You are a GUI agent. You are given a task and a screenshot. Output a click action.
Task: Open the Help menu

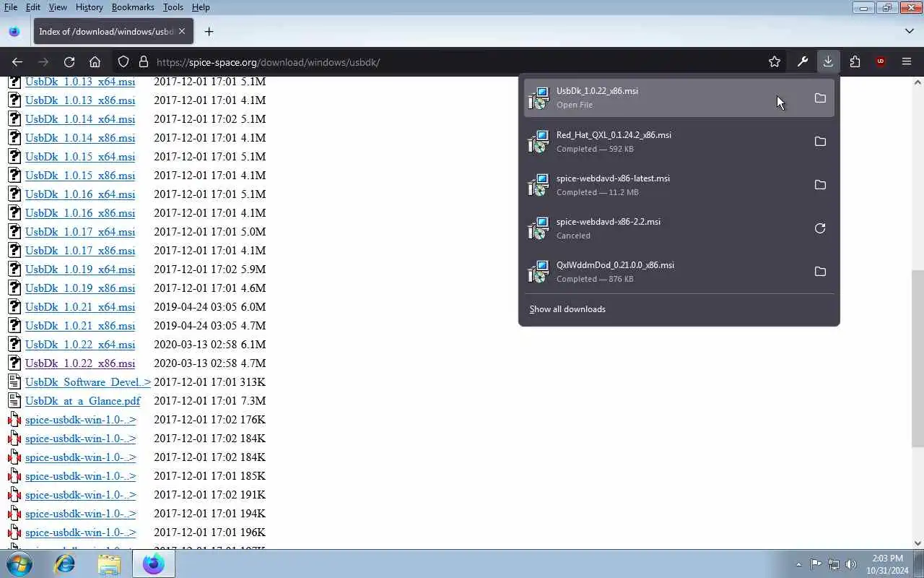[201, 7]
